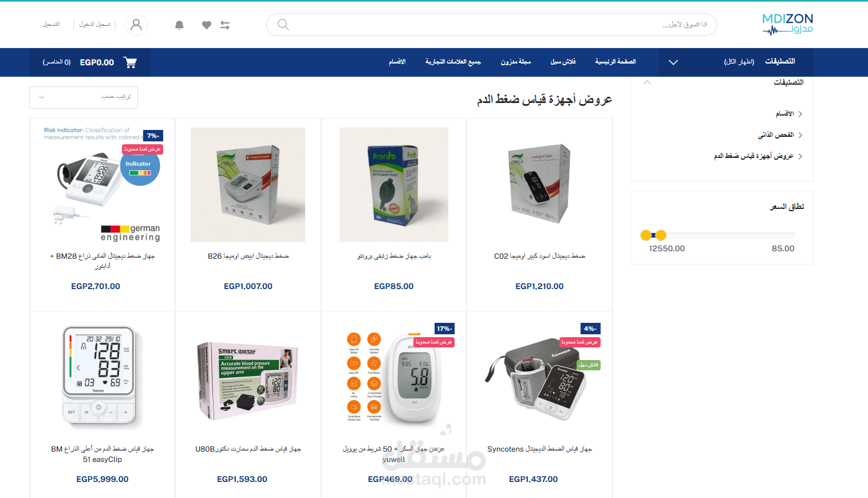
Task: Collapse the categories sidebar panel arrow
Action: coord(647,82)
